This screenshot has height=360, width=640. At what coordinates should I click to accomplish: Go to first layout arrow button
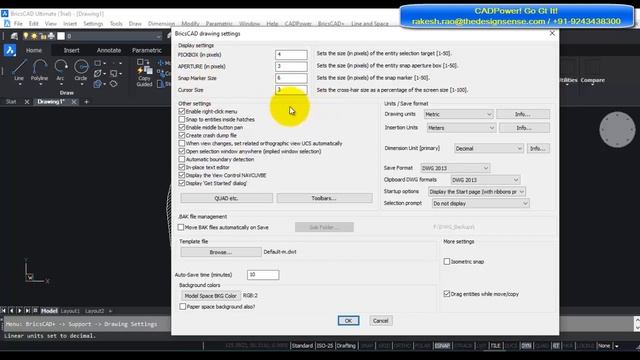(4, 311)
